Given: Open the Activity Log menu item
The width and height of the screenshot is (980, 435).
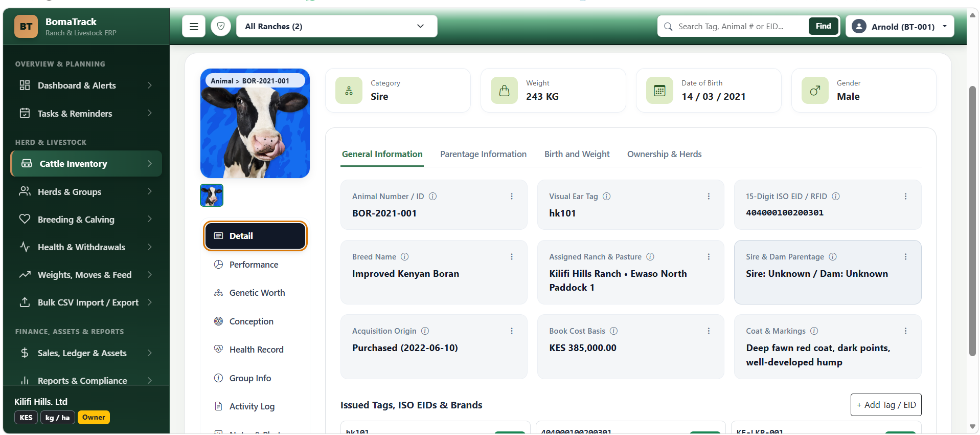Looking at the screenshot, I should (x=255, y=406).
